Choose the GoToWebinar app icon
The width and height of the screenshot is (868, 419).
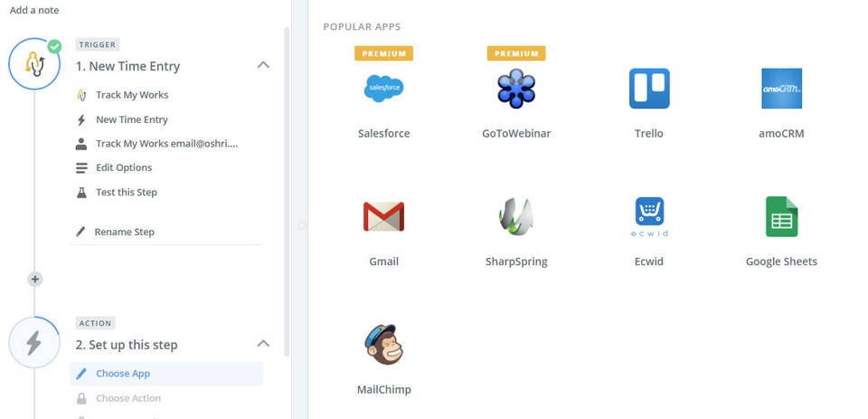tap(516, 89)
